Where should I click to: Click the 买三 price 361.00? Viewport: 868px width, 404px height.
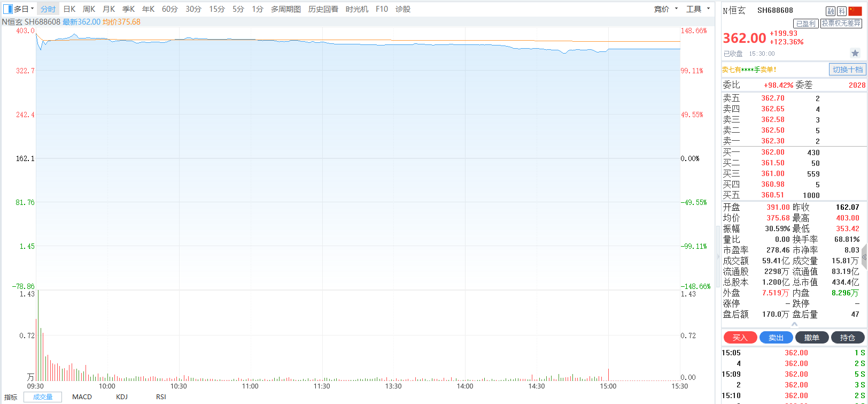pyautogui.click(x=773, y=174)
